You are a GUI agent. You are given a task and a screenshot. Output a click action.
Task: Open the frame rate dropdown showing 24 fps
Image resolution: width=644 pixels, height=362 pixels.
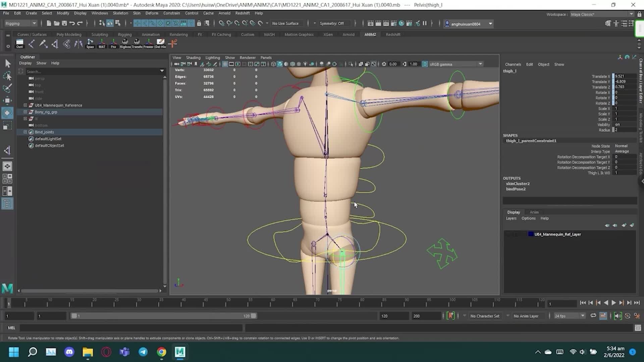click(x=569, y=316)
